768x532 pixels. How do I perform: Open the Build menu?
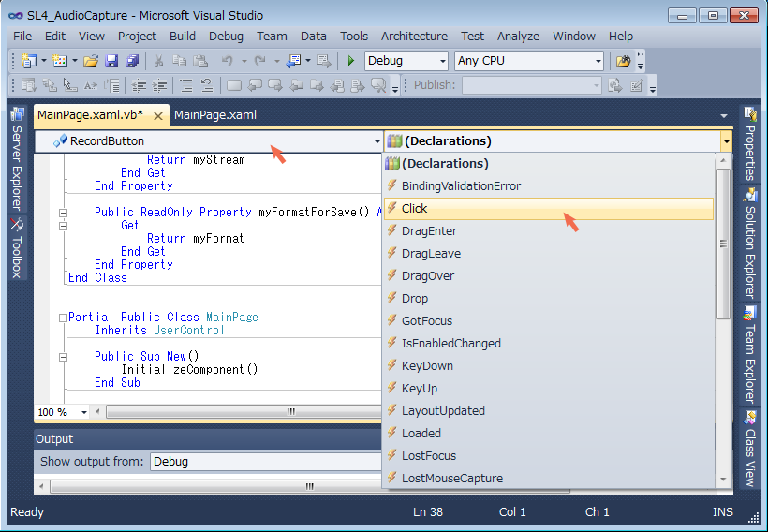click(x=183, y=37)
